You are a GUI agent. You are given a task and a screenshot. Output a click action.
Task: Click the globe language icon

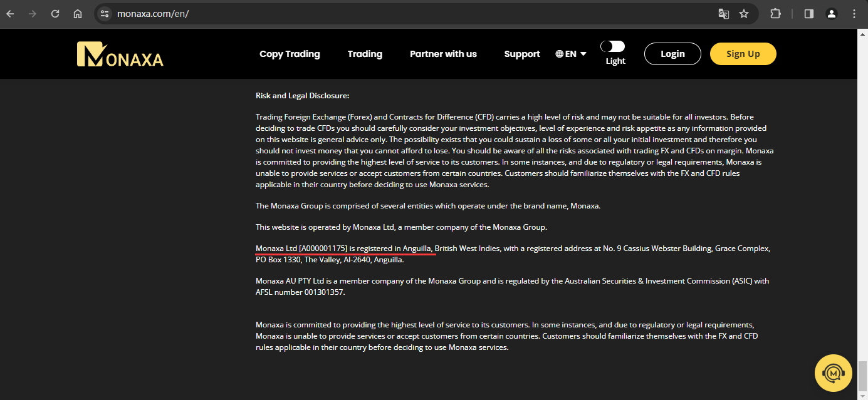pyautogui.click(x=559, y=54)
